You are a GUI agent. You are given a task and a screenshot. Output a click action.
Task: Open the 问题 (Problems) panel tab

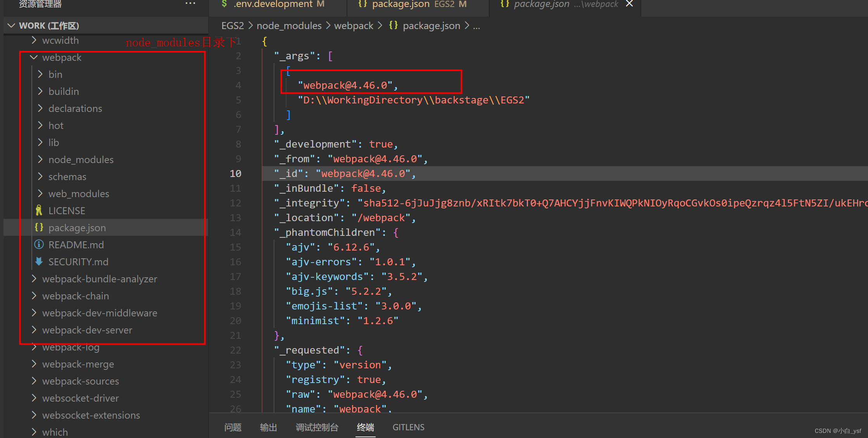(x=233, y=427)
